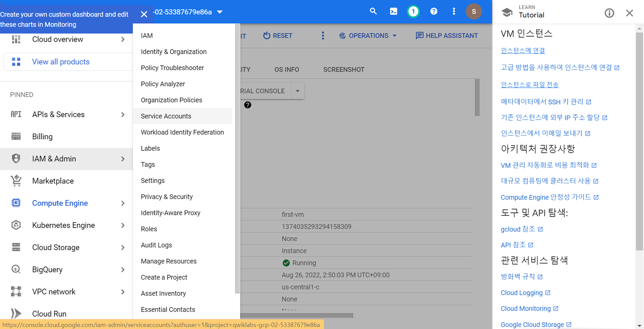This screenshot has height=329, width=644.
Task: Click the serial console help icon
Action: point(248,105)
